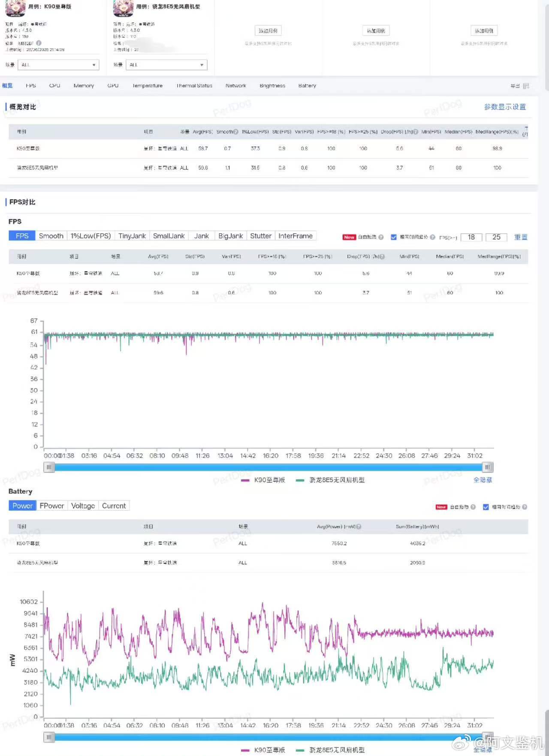Image resolution: width=549 pixels, height=756 pixels.
Task: Click the help icon beside Battery 相同时间起始 checkbox
Action: click(525, 507)
